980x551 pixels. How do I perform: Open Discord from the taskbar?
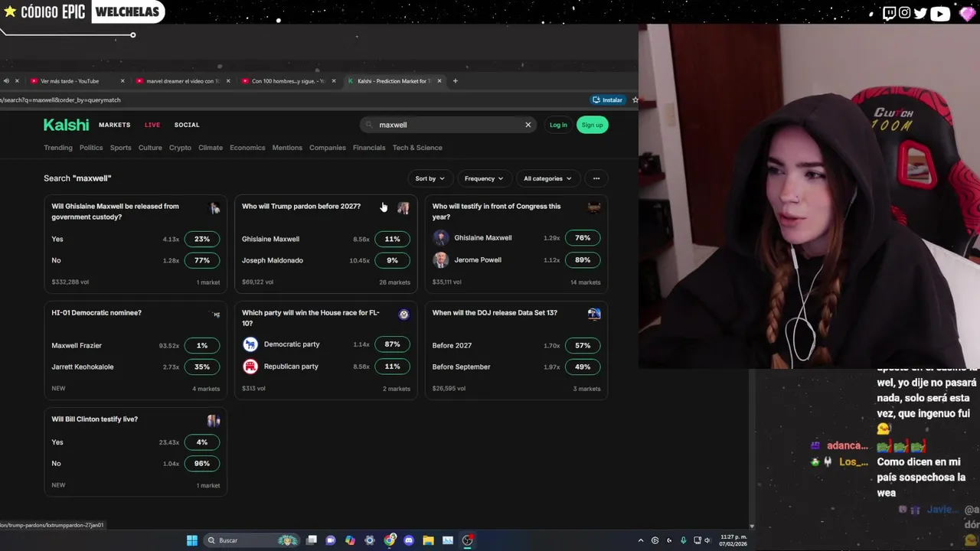coord(409,540)
